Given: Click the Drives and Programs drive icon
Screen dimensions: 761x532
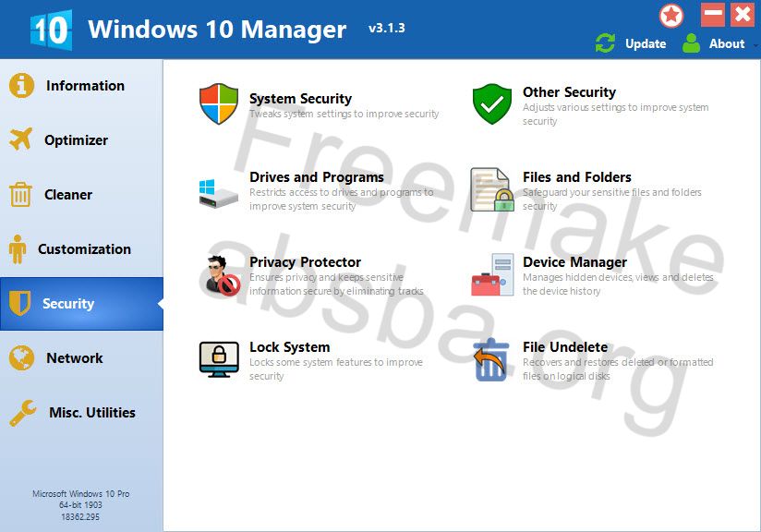Looking at the screenshot, I should coord(218,193).
